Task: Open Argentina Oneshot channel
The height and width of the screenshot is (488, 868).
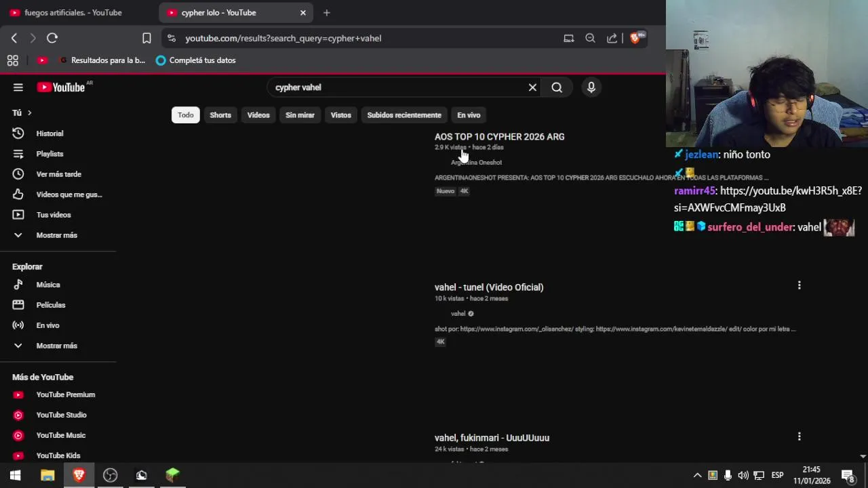Action: point(476,163)
